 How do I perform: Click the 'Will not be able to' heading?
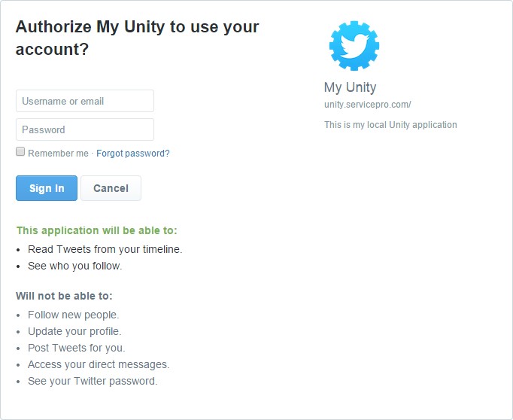pyautogui.click(x=64, y=296)
